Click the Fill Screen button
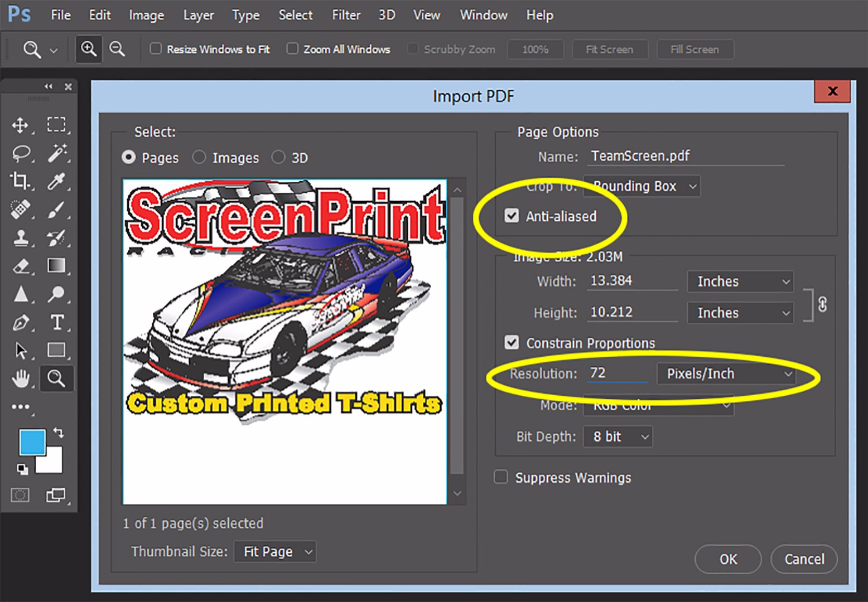Viewport: 868px width, 602px height. click(x=695, y=49)
